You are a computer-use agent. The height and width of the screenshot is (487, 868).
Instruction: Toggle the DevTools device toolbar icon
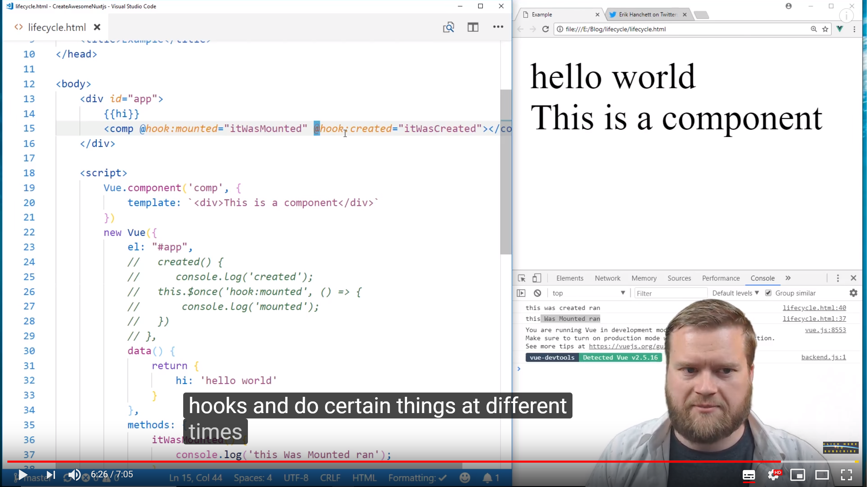click(x=536, y=278)
